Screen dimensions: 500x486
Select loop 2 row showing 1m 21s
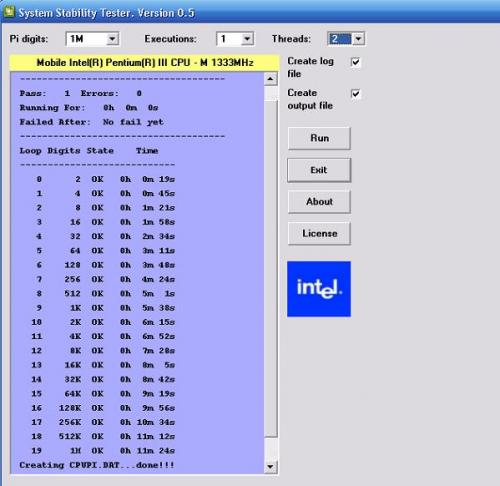(x=105, y=208)
